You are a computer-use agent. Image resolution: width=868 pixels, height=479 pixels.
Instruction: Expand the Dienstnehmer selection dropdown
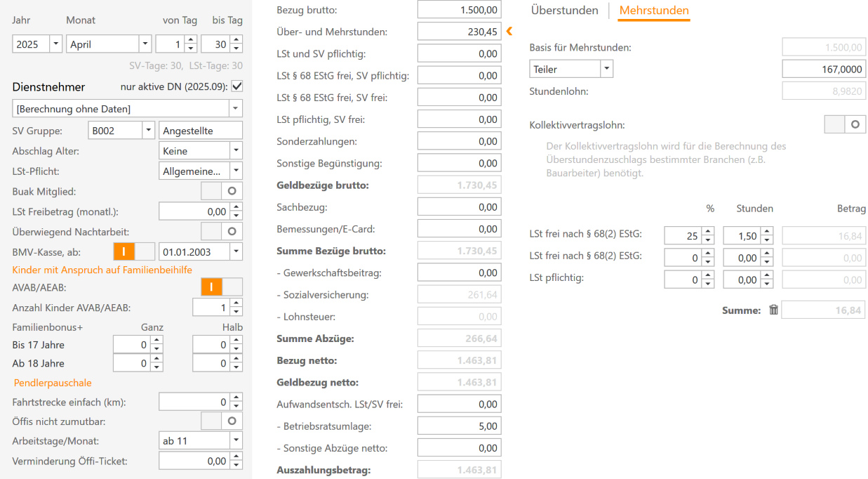(x=236, y=109)
